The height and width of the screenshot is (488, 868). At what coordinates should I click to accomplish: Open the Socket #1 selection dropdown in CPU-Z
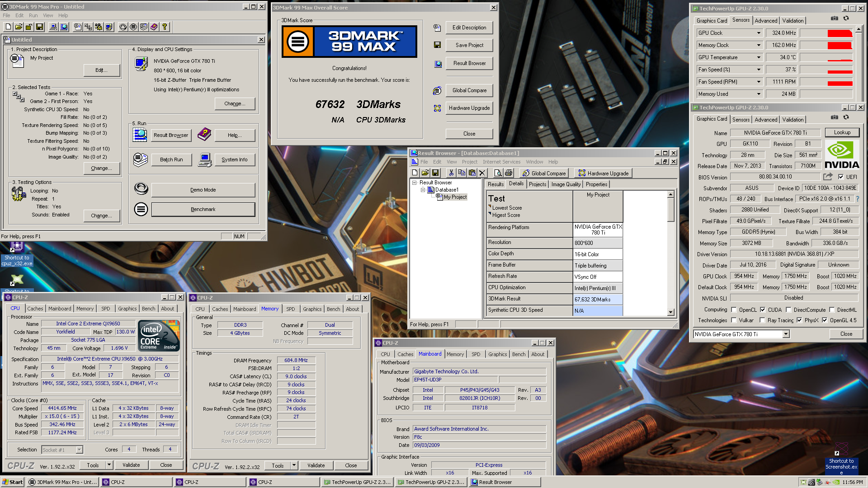click(x=80, y=450)
